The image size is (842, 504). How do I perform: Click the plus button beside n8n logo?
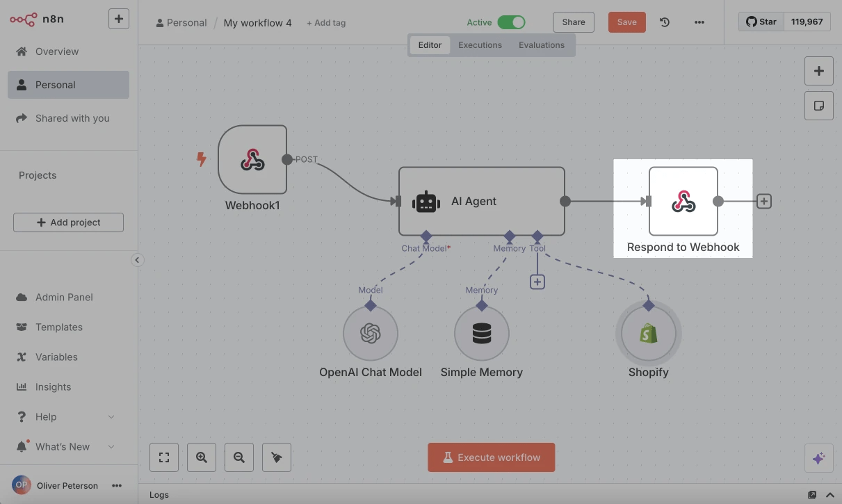(x=119, y=19)
